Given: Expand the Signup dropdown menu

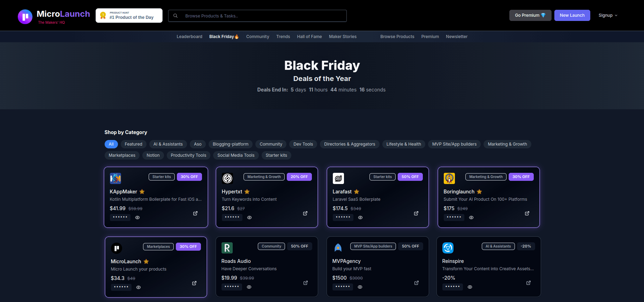Looking at the screenshot, I should tap(608, 15).
